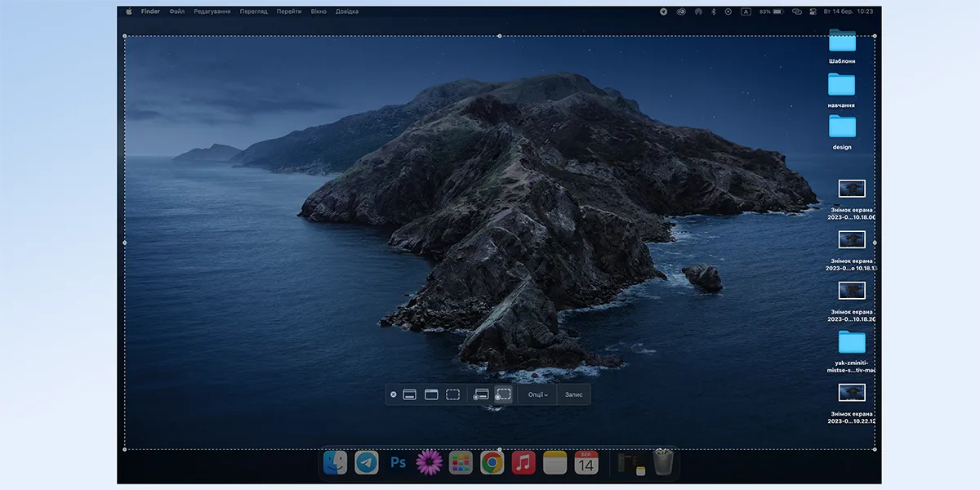Image resolution: width=980 pixels, height=490 pixels.
Task: Click Creative Cloud icon in menu bar
Action: pyautogui.click(x=681, y=11)
